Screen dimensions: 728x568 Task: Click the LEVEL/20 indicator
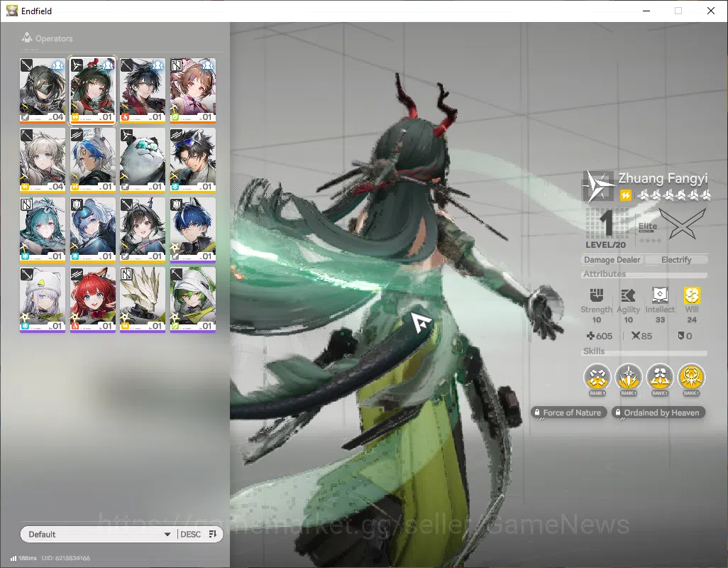pyautogui.click(x=605, y=245)
